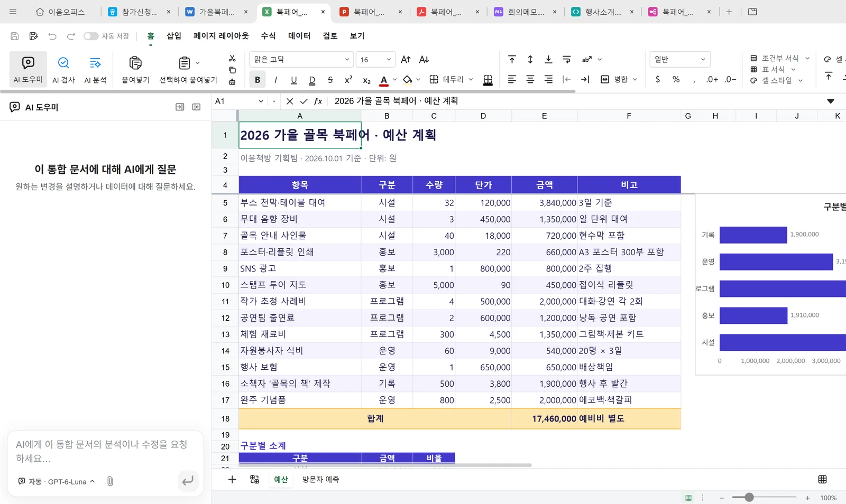This screenshot has width=846, height=504.
Task: Open the font size dropdown showing 16
Action: (x=375, y=60)
